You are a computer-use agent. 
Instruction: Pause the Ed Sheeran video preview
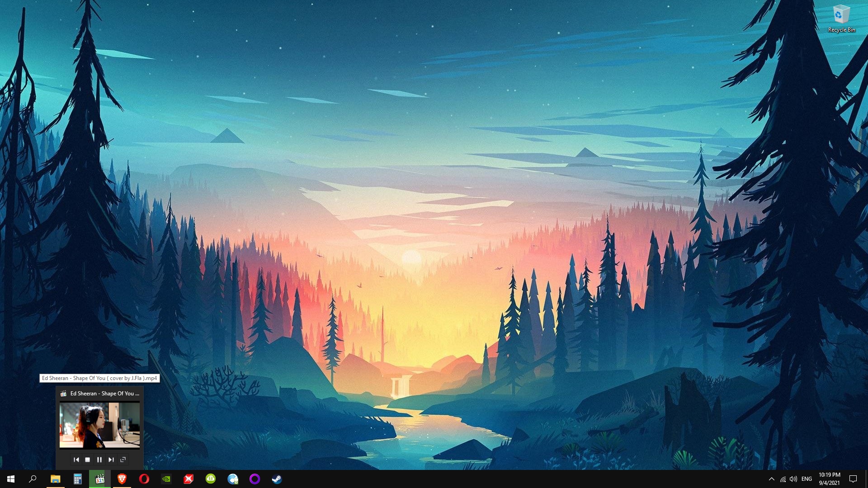[x=99, y=460]
